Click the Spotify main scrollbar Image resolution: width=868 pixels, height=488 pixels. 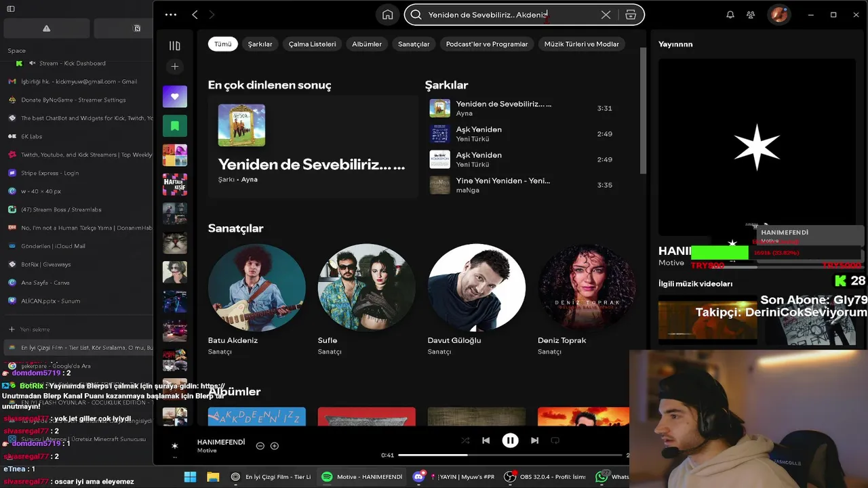tap(643, 112)
